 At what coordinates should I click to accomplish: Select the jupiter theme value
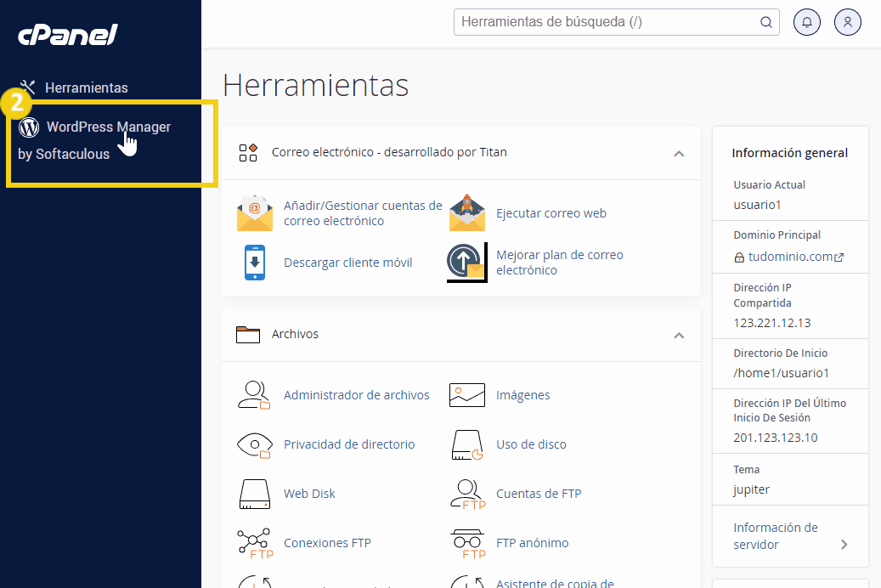[751, 489]
